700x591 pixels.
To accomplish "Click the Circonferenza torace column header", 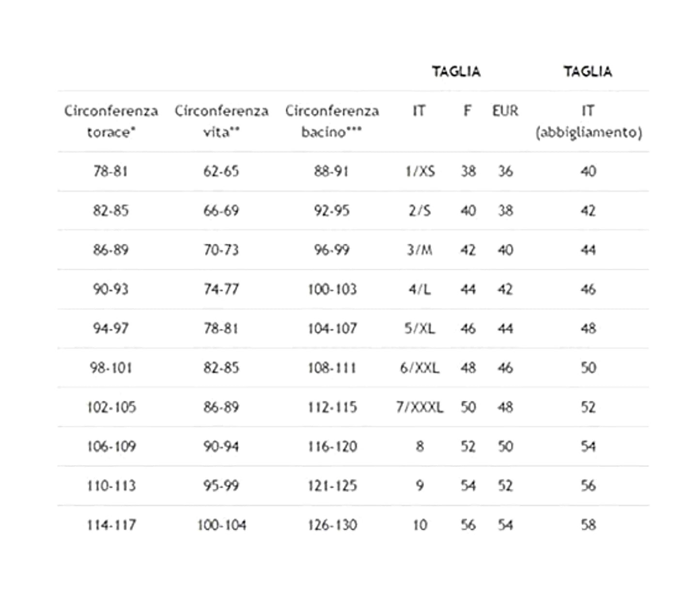I will click(111, 121).
